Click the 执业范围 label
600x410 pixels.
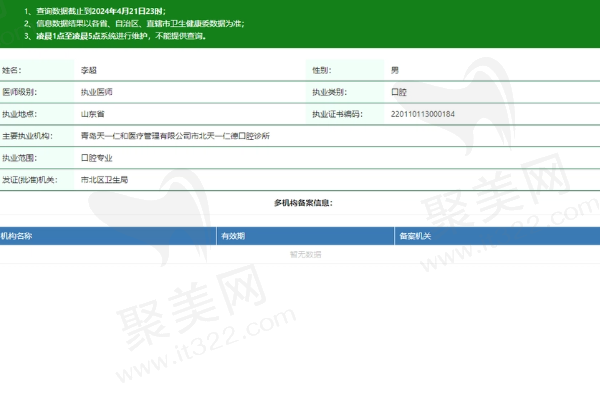(x=20, y=158)
